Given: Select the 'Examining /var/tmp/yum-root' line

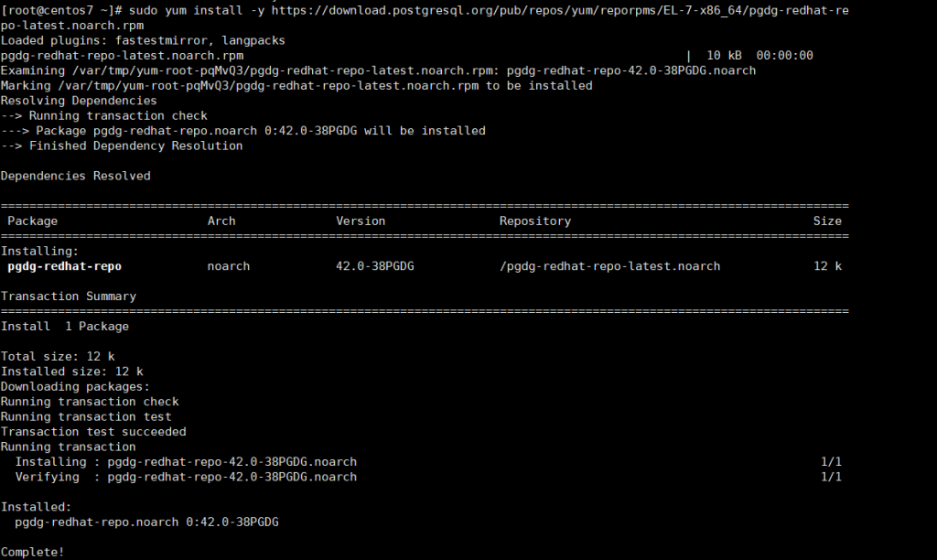Looking at the screenshot, I should click(378, 70).
